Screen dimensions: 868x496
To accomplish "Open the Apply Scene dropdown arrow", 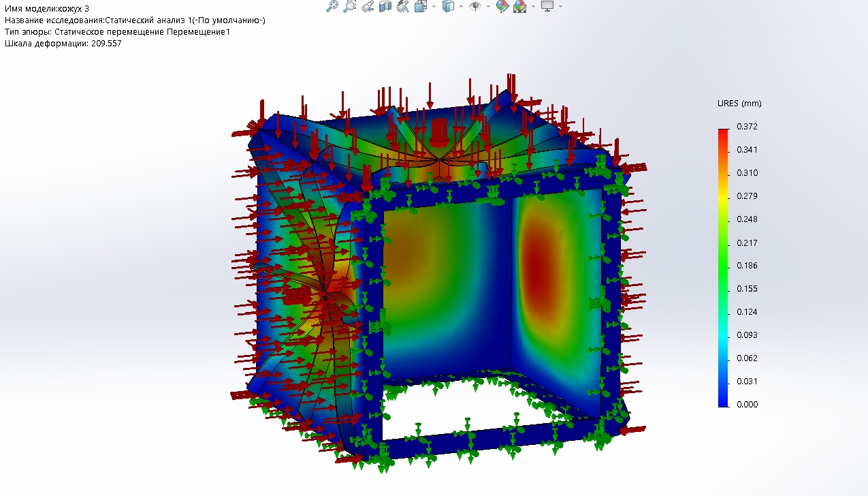I will pos(533,6).
